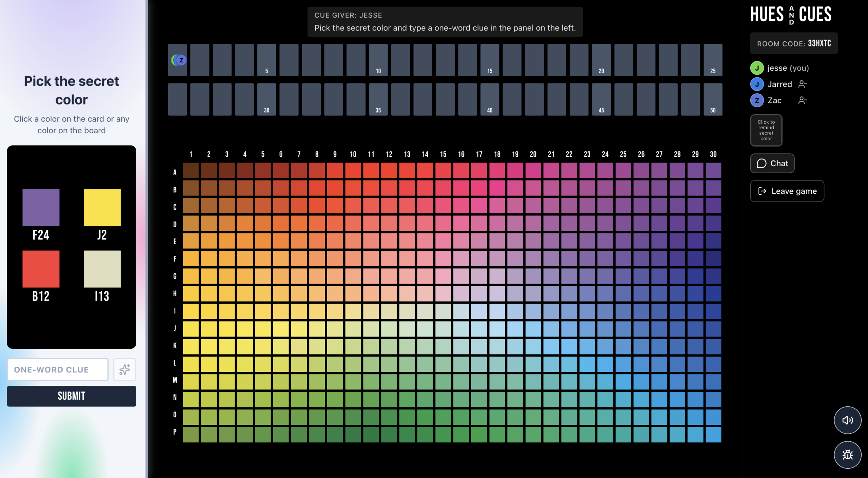868x478 pixels.
Task: Click score track space 45
Action: (601, 99)
